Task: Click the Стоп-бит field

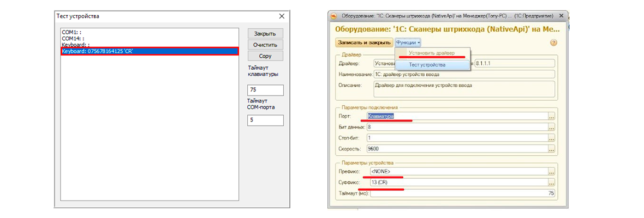Action: [457, 138]
